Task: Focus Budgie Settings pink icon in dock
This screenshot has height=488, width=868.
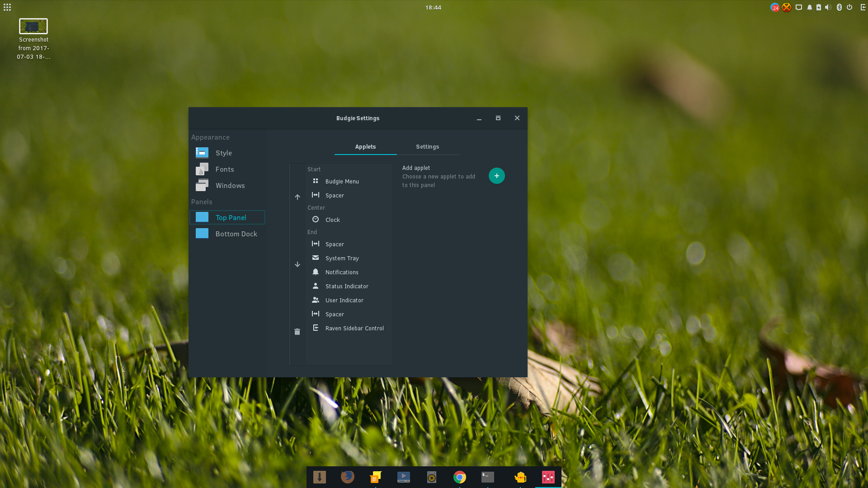Action: coord(548,477)
